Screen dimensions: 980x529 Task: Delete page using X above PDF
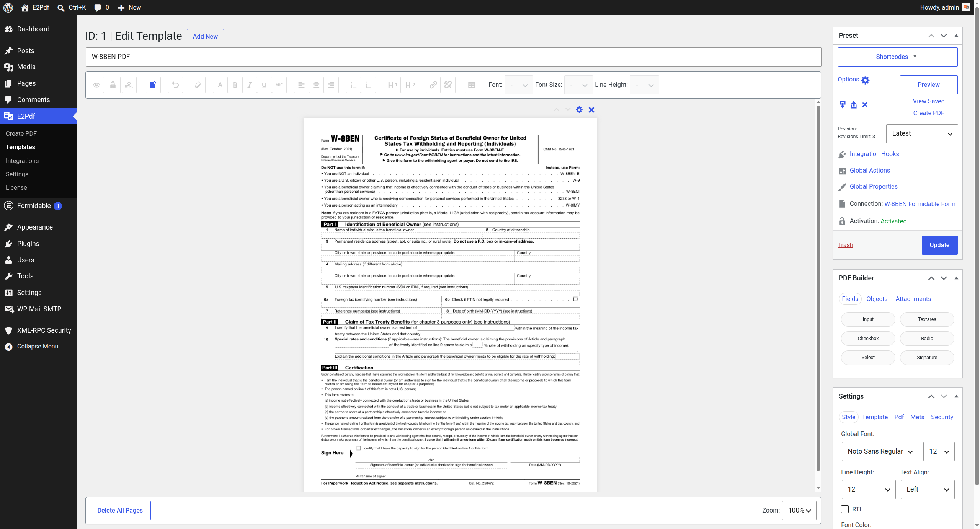591,110
